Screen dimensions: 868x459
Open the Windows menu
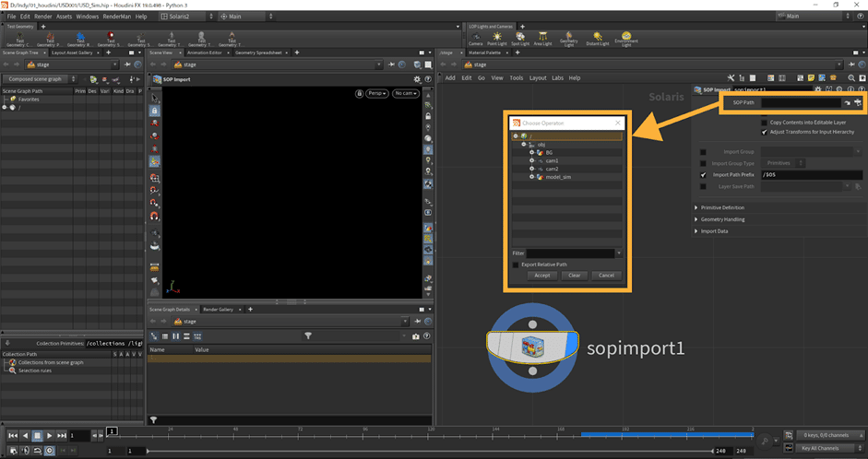88,16
